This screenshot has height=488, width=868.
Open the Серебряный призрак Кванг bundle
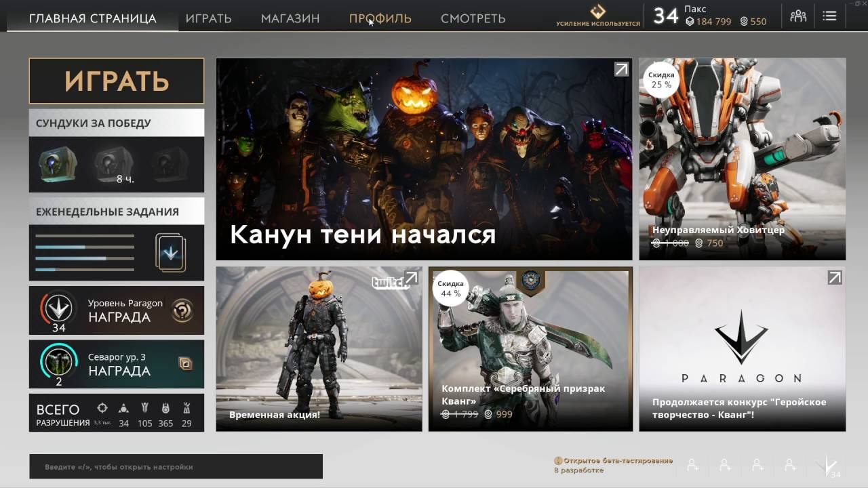530,348
